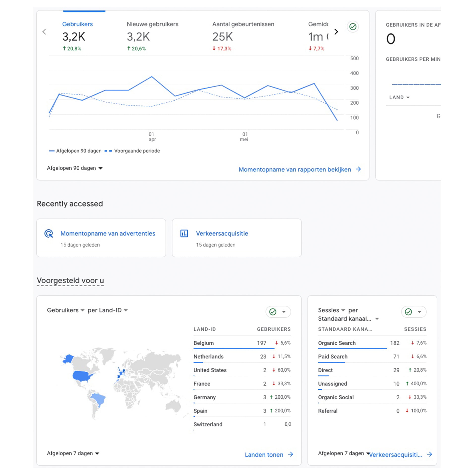
Task: Open the Momentopname van advertenties card
Action: point(101,238)
